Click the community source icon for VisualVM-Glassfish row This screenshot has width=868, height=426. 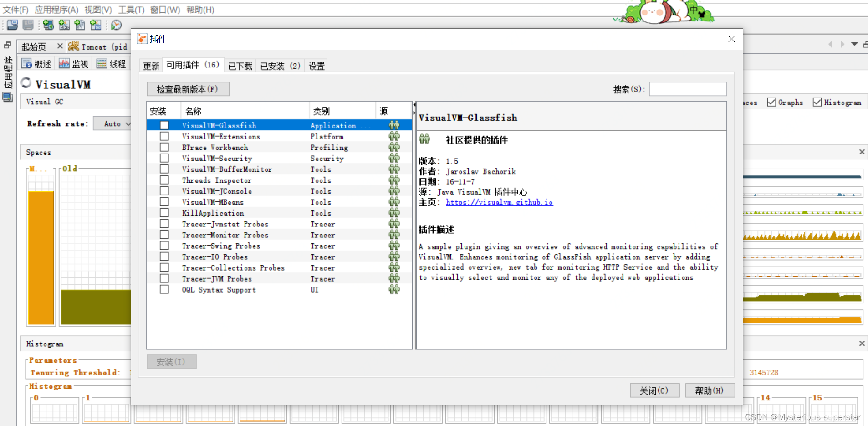point(394,125)
